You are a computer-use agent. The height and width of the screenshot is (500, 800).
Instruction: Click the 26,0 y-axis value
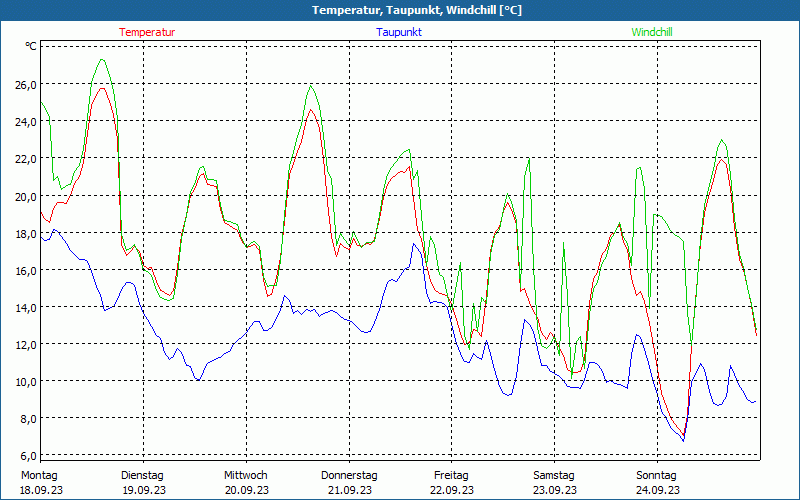tap(26, 85)
